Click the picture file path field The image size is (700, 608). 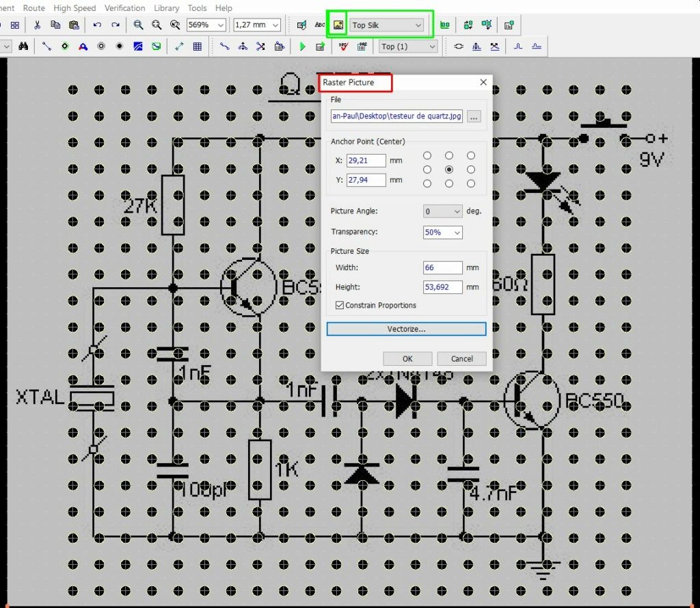(x=396, y=116)
